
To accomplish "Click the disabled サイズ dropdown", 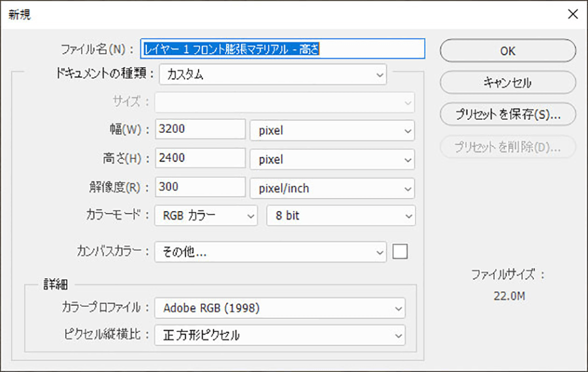I will click(284, 102).
